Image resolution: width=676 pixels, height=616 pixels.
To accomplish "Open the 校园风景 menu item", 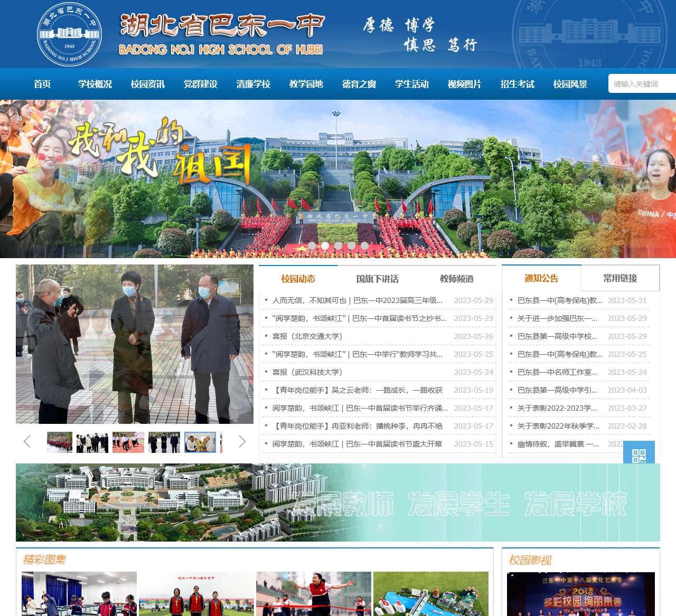I will pos(570,84).
